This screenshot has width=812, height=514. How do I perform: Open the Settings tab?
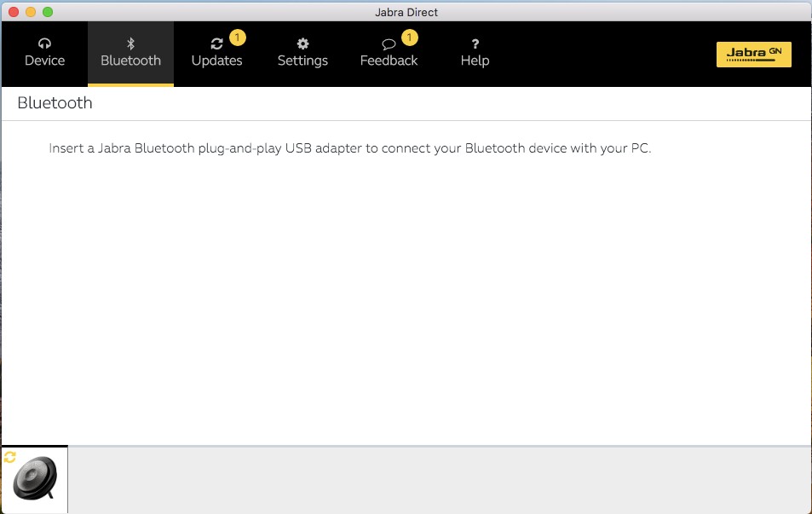point(302,54)
